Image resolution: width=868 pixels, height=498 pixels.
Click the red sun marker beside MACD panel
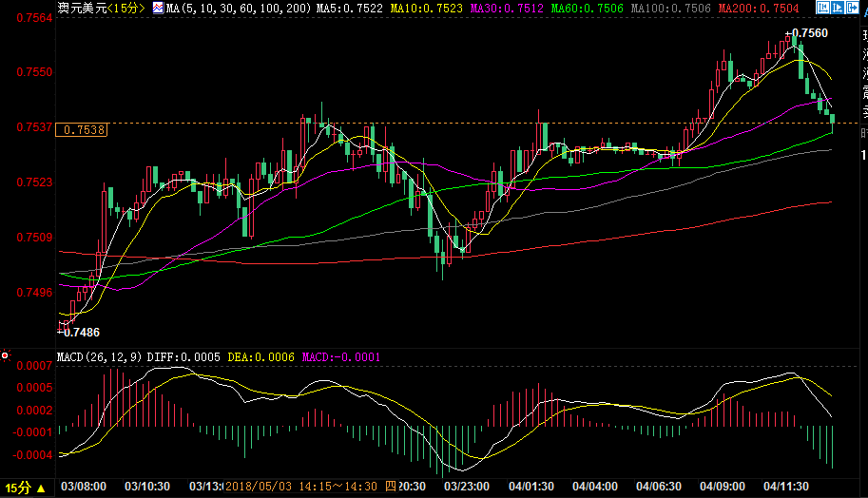[5, 355]
